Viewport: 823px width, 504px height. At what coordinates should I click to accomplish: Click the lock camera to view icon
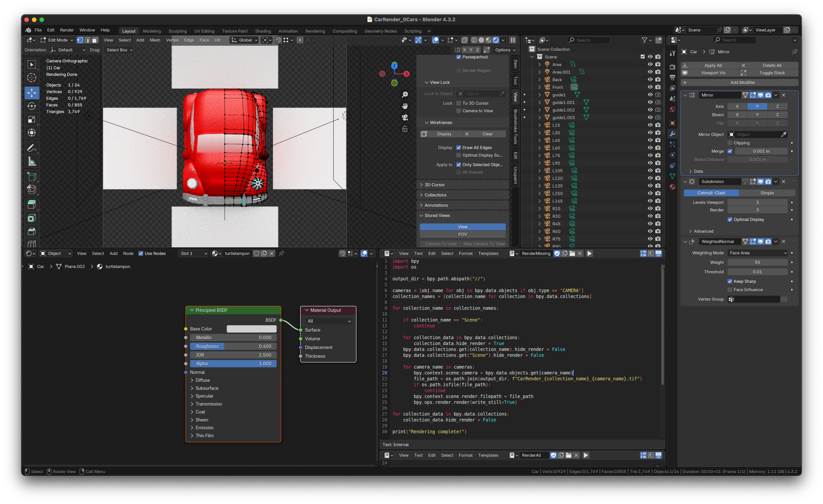coord(405,129)
